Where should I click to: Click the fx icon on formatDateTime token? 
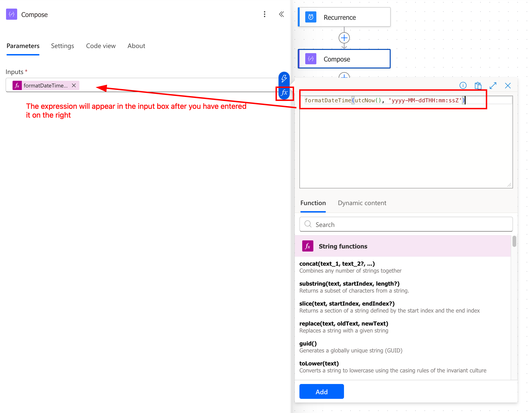click(x=17, y=85)
